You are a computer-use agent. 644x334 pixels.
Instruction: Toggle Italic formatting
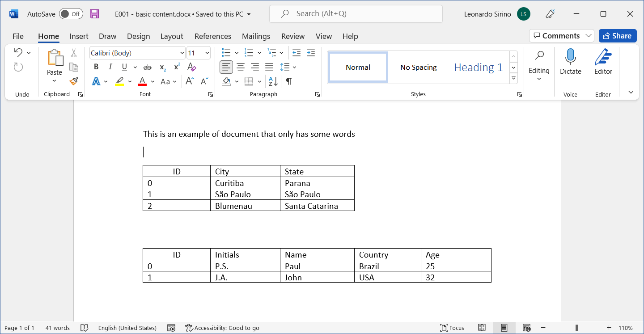(110, 67)
